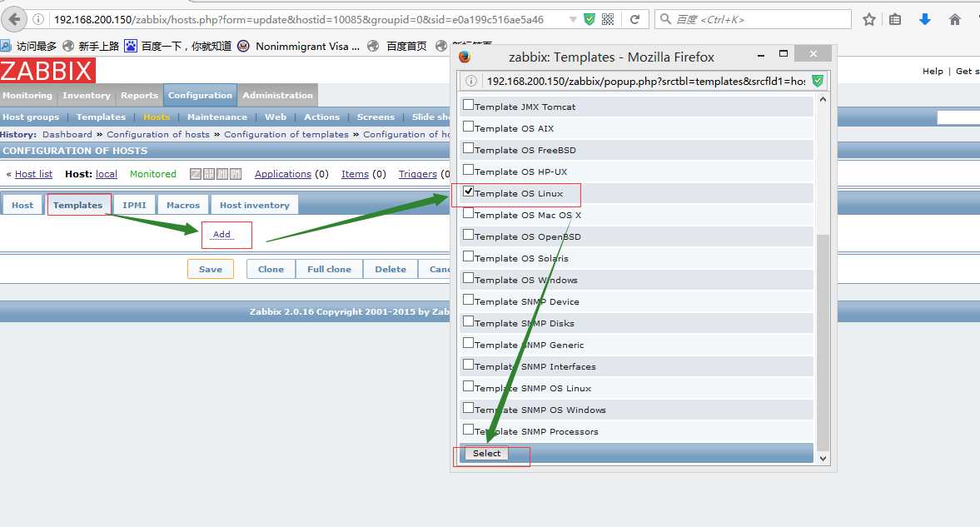Check Template OS HP-UX checkbox

coord(468,170)
